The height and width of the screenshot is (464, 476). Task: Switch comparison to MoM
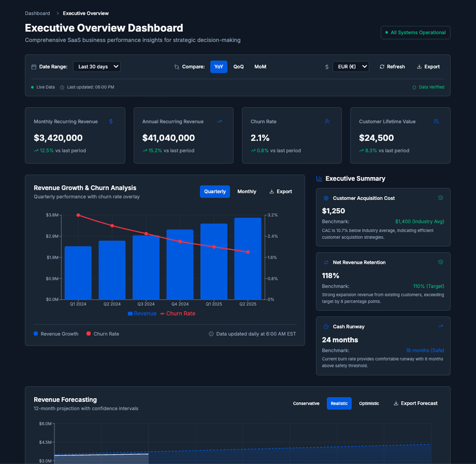tap(260, 67)
